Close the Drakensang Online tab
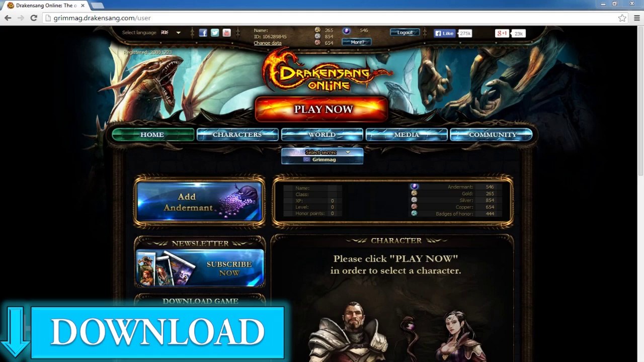Viewport: 644px width, 362px height. pyautogui.click(x=83, y=6)
